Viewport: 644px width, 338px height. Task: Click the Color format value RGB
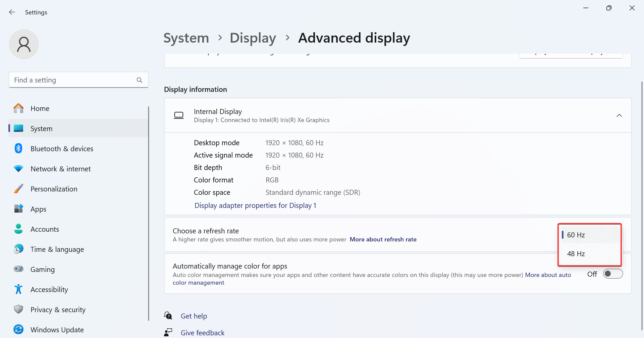pos(272,180)
